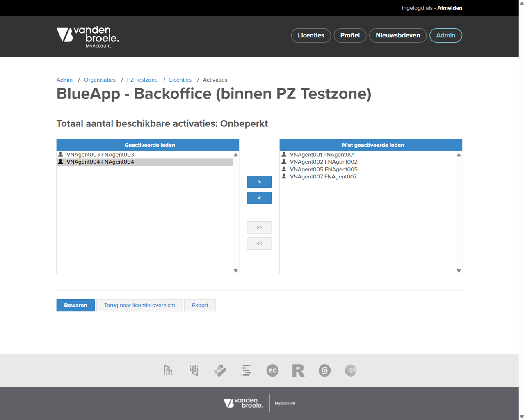
Task: Click the footer checkmark product icon
Action: [x=220, y=370]
